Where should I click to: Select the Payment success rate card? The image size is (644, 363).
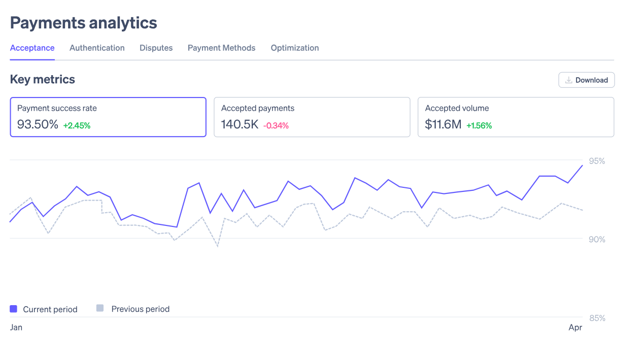[x=108, y=117]
